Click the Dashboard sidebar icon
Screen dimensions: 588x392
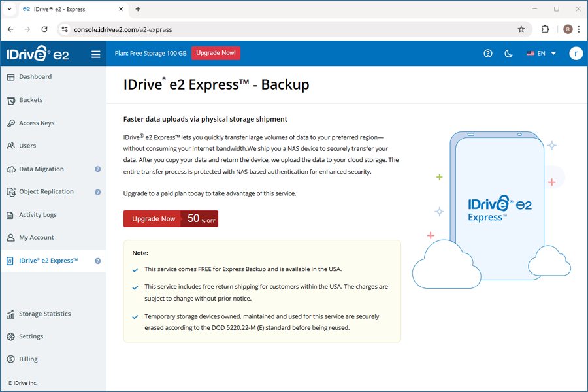[x=10, y=77]
